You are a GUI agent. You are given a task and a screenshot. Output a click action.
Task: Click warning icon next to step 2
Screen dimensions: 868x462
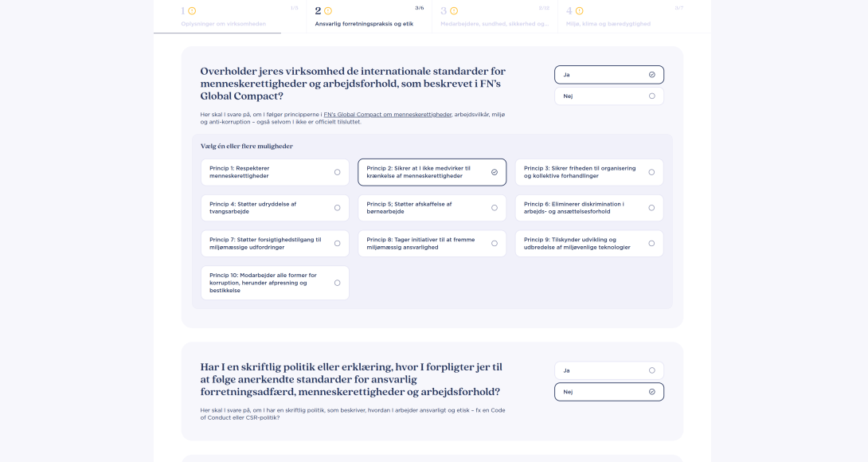328,11
